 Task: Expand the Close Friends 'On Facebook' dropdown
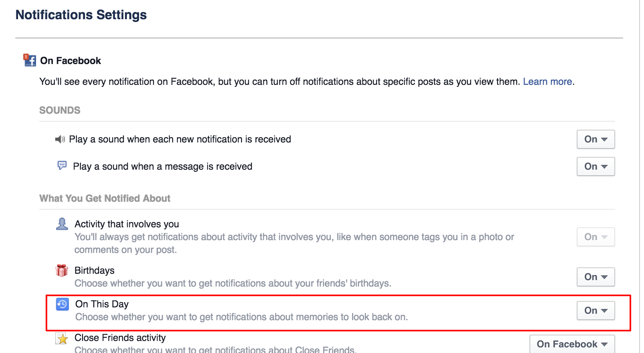pos(572,344)
